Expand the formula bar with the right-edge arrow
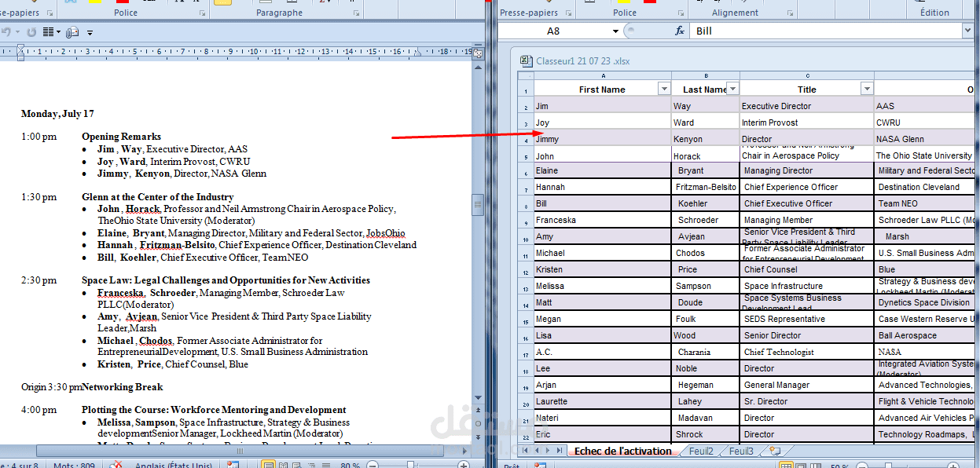 coord(967,31)
